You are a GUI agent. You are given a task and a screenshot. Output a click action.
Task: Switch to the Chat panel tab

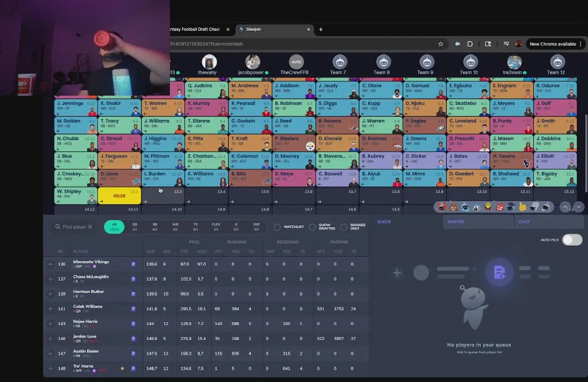click(549, 222)
